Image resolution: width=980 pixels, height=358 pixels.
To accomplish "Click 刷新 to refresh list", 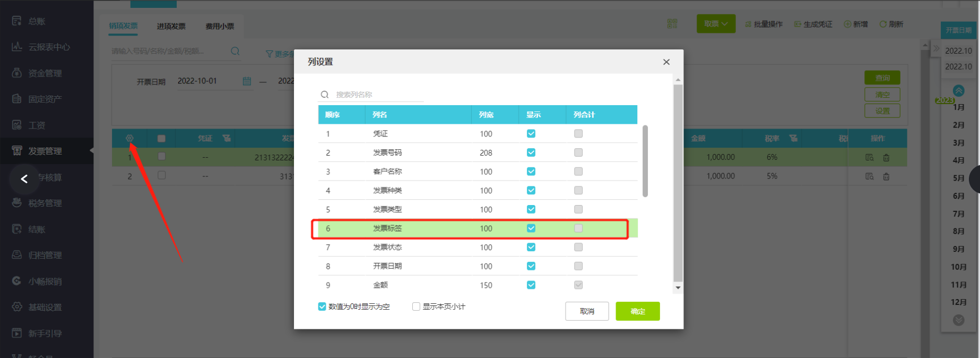I will pos(891,24).
